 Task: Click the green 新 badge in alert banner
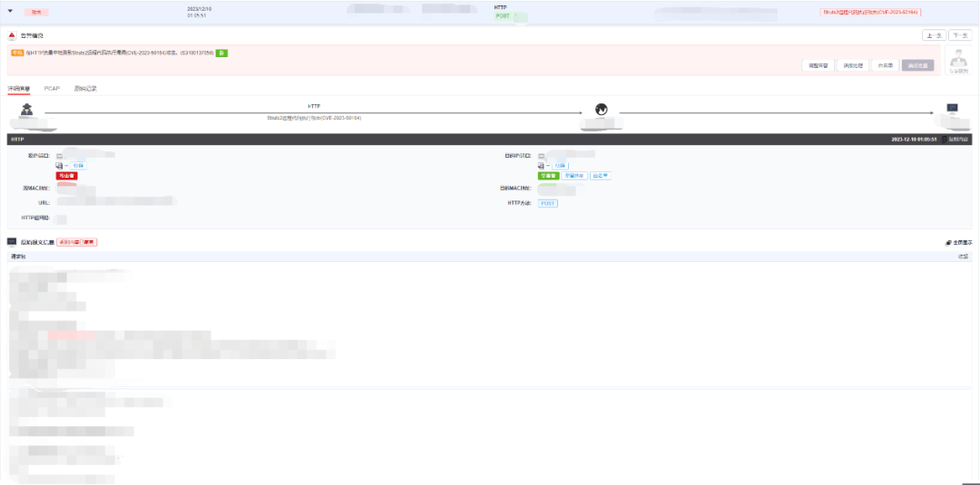221,53
